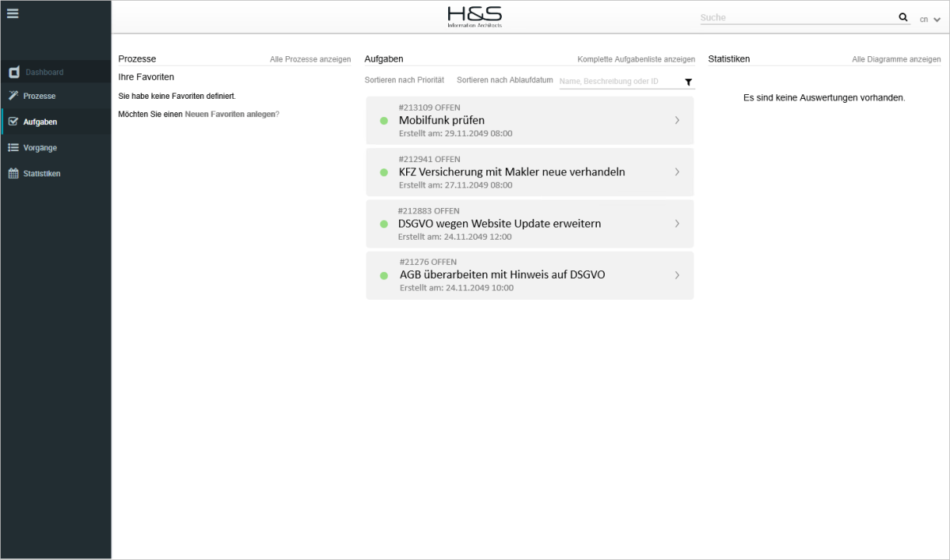Click Alle Prozesse anzeigen link
Image resolution: width=950 pixels, height=560 pixels.
310,59
